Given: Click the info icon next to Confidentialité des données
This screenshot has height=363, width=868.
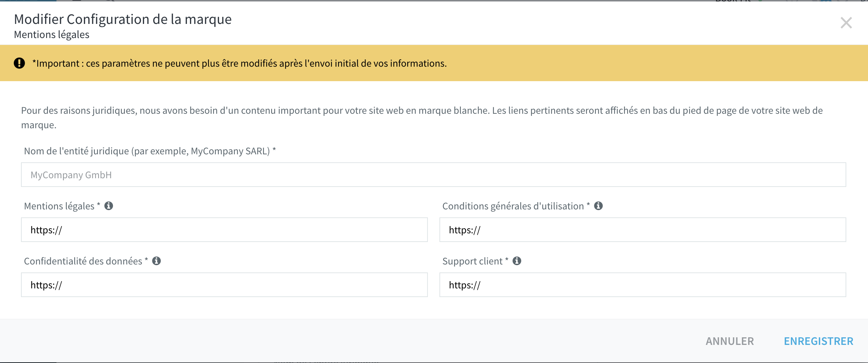Looking at the screenshot, I should [156, 261].
